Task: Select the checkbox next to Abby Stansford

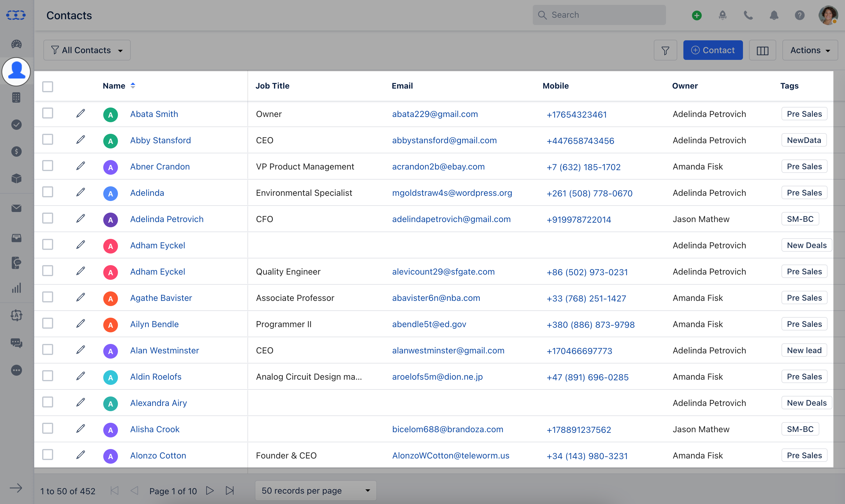Action: coord(48,139)
